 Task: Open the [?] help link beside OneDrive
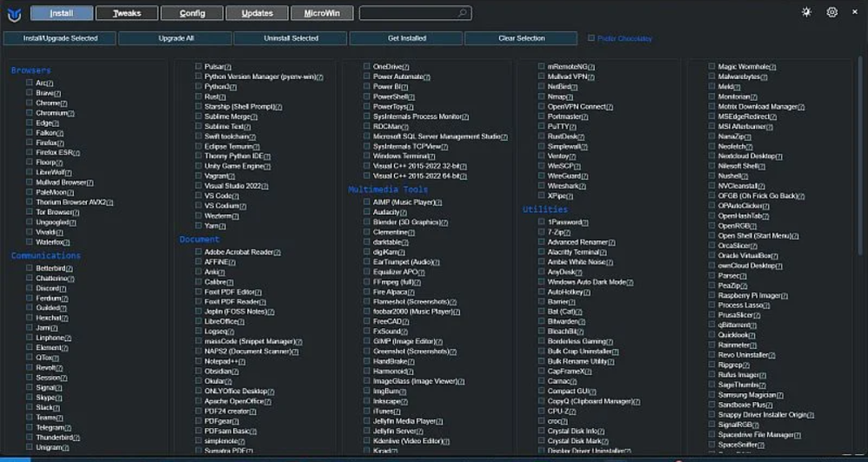tap(406, 67)
